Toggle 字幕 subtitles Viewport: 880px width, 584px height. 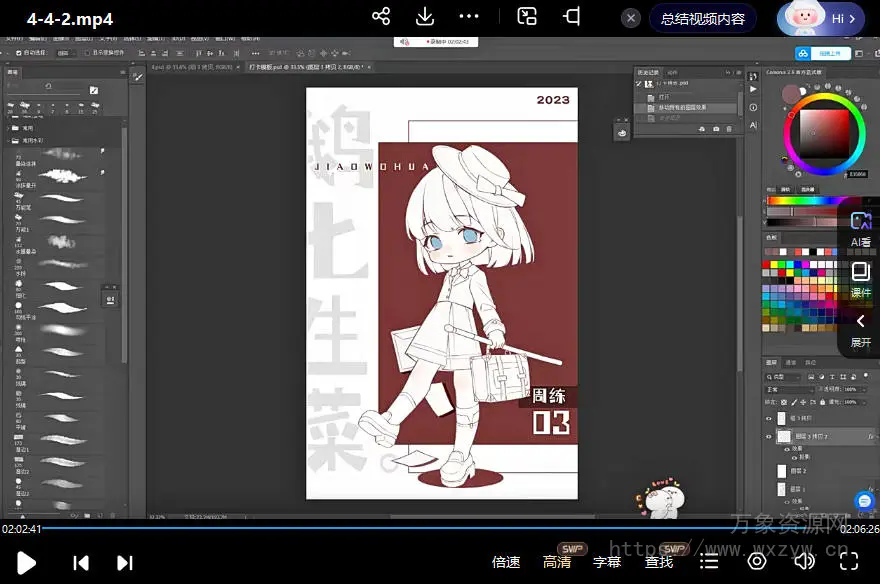coord(607,562)
